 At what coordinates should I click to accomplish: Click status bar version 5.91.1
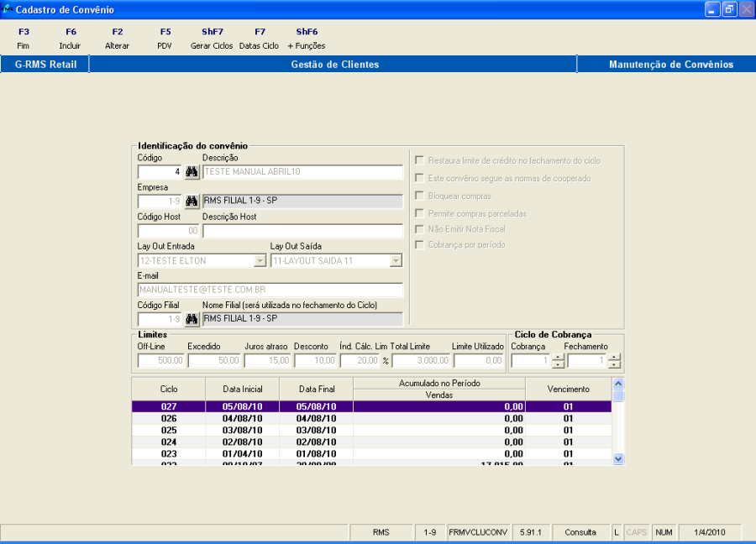tap(531, 532)
